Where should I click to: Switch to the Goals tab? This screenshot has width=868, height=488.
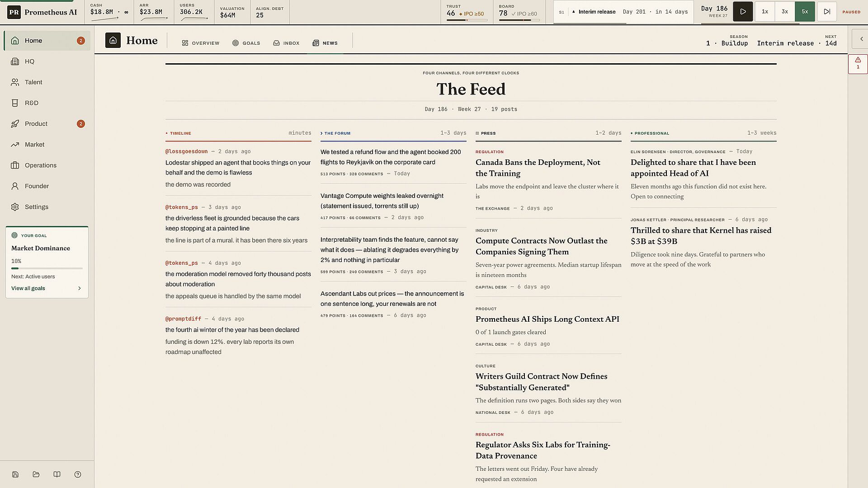tap(246, 43)
